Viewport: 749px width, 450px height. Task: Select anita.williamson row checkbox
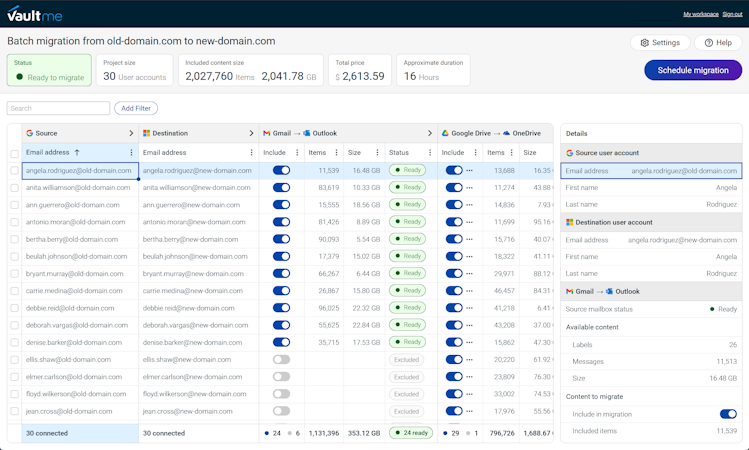pos(14,188)
